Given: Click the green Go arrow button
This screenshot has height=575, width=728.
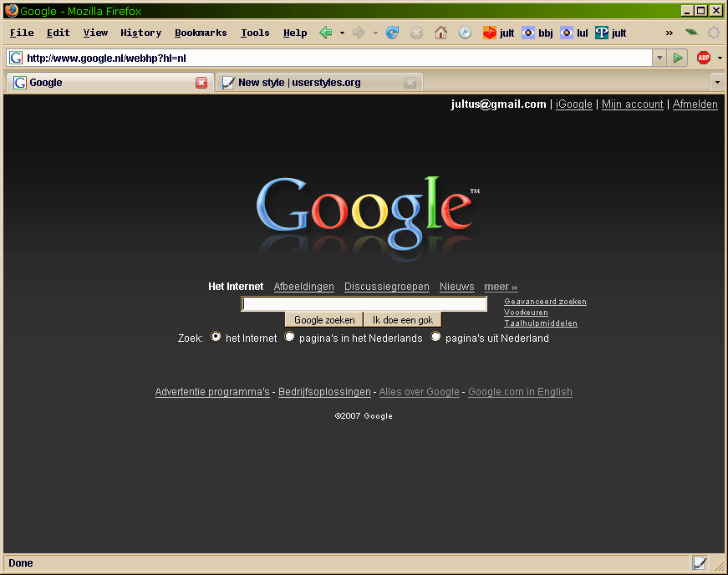Looking at the screenshot, I should [x=677, y=58].
